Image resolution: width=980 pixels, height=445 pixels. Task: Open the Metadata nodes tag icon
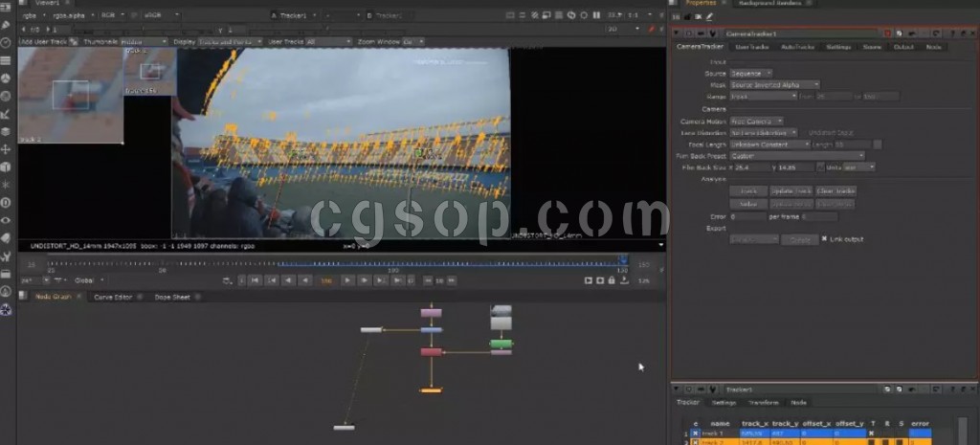[x=6, y=238]
